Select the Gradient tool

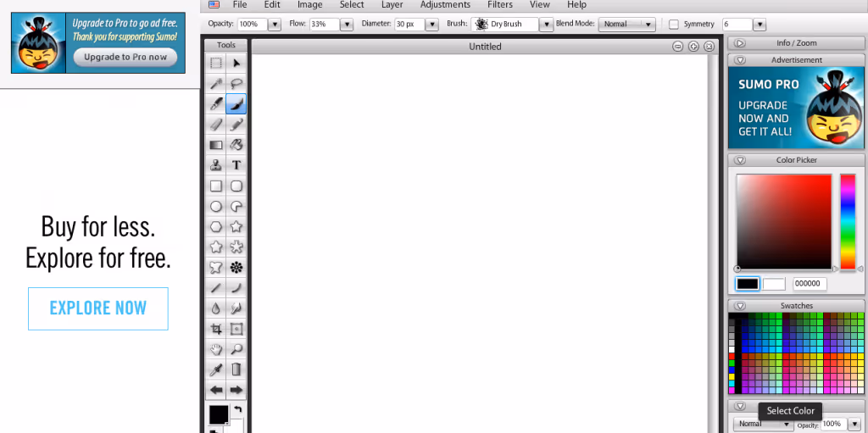pos(216,145)
